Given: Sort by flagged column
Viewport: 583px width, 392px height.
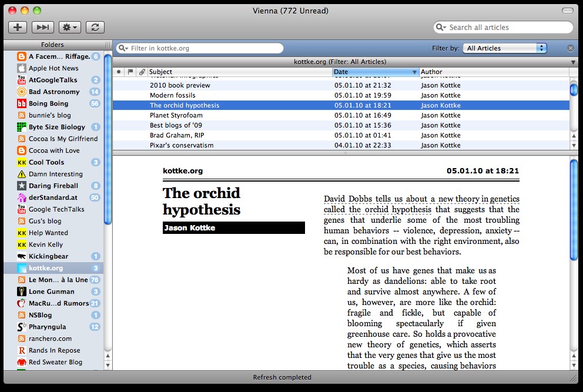Looking at the screenshot, I should [130, 72].
